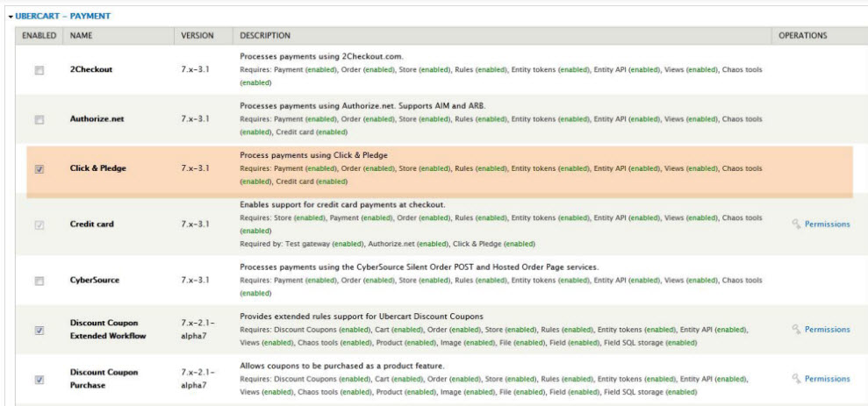Uncheck Discount Coupon Purchase module
The height and width of the screenshot is (406, 868).
(39, 380)
